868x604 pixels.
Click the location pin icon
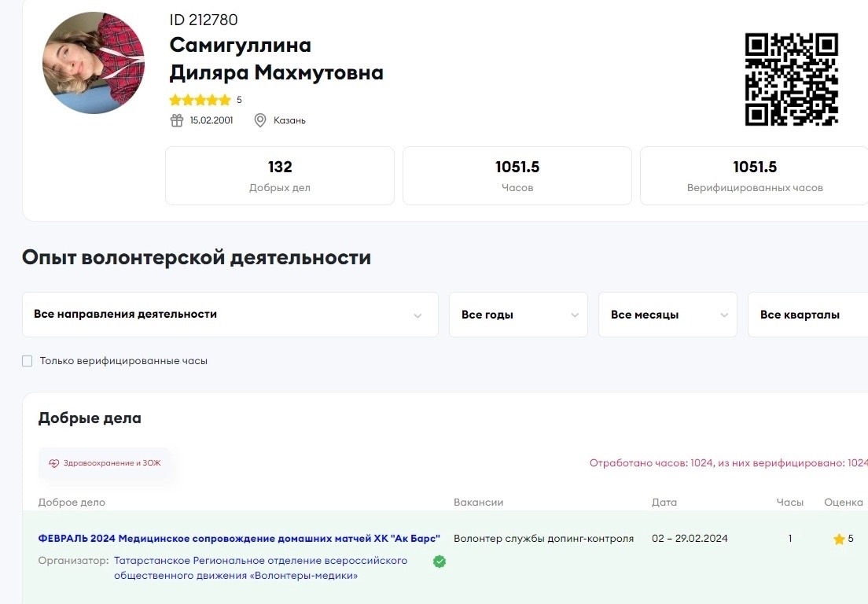coord(260,120)
